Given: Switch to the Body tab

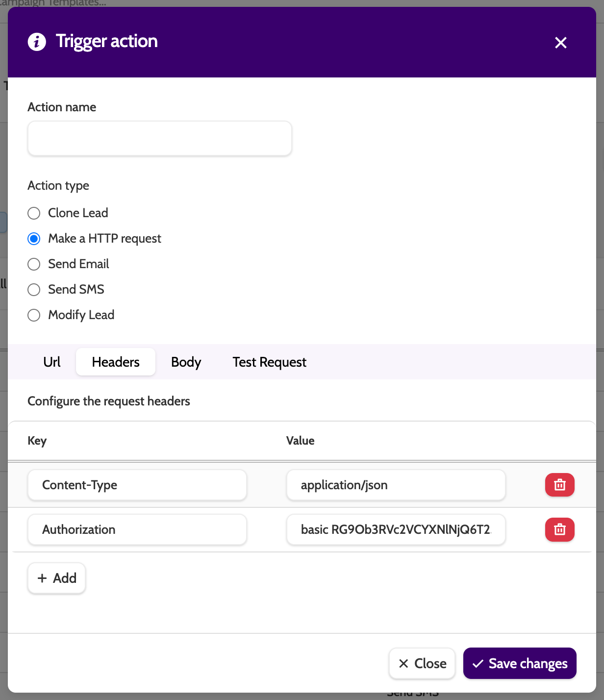Looking at the screenshot, I should tap(186, 362).
